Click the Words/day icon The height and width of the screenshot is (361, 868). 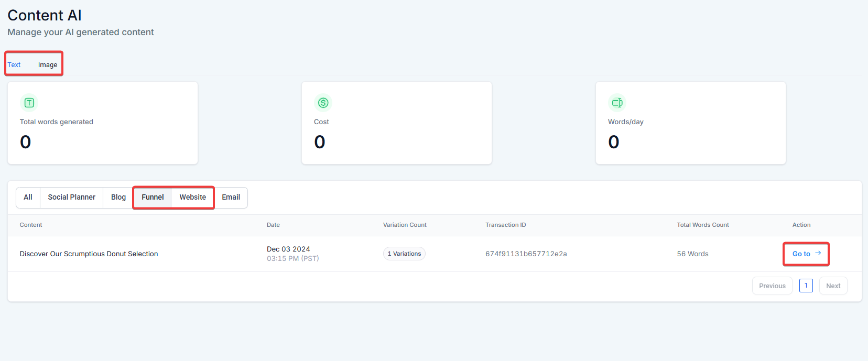click(617, 103)
